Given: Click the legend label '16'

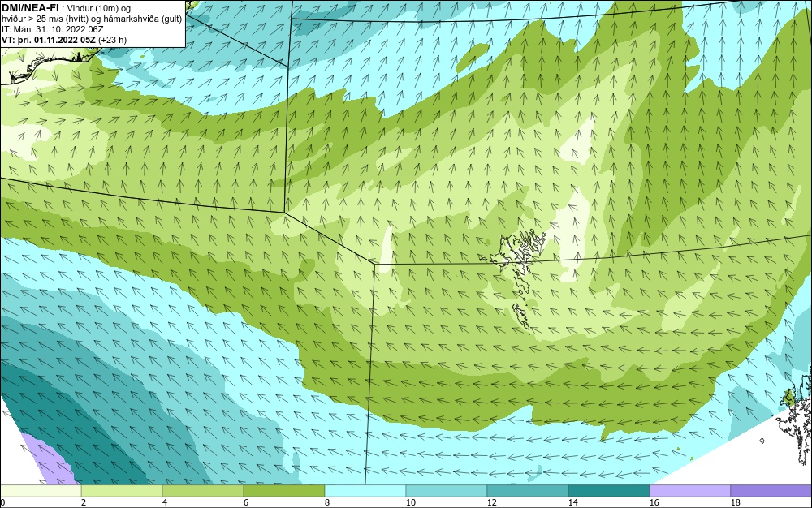Looking at the screenshot, I should tap(654, 502).
